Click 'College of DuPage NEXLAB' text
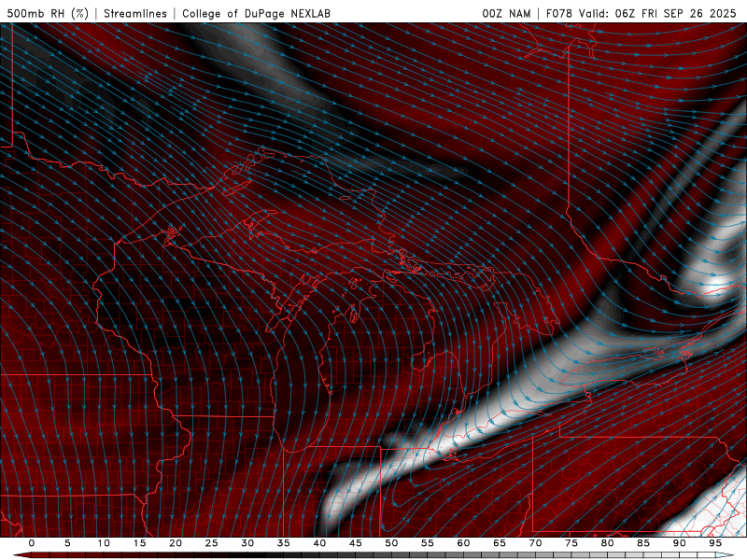 [256, 13]
